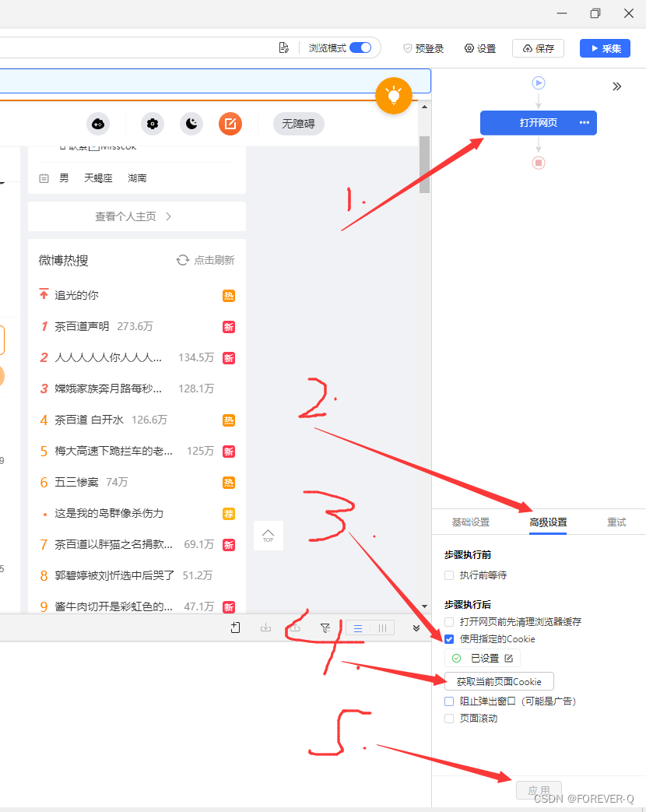Image resolution: width=646 pixels, height=812 pixels.
Task: Click the 预登录 menu item
Action: pyautogui.click(x=423, y=48)
